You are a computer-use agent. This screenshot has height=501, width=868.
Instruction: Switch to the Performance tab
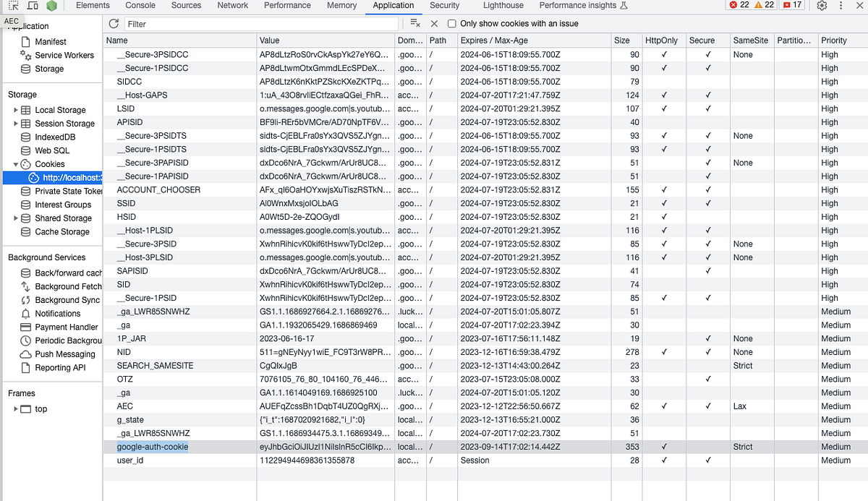[x=287, y=5]
